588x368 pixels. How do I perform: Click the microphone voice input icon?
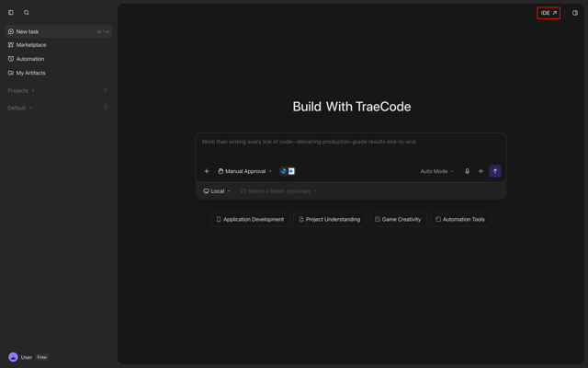(467, 171)
